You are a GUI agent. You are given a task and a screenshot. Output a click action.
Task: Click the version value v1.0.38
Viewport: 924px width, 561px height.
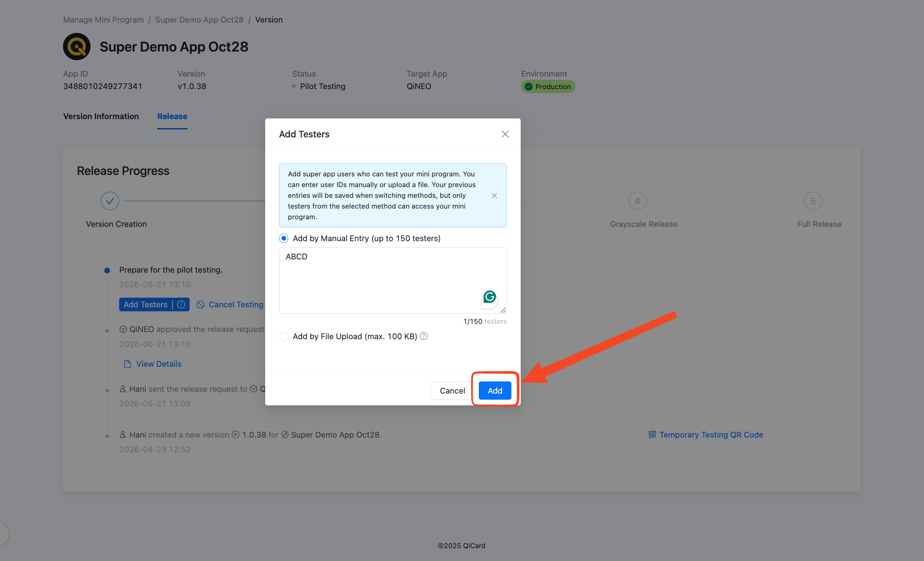192,86
